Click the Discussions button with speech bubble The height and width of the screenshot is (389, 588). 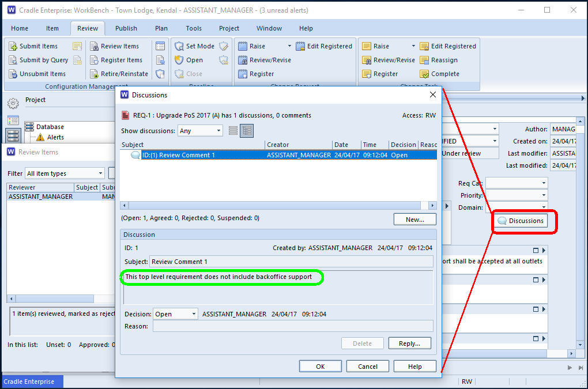(521, 221)
